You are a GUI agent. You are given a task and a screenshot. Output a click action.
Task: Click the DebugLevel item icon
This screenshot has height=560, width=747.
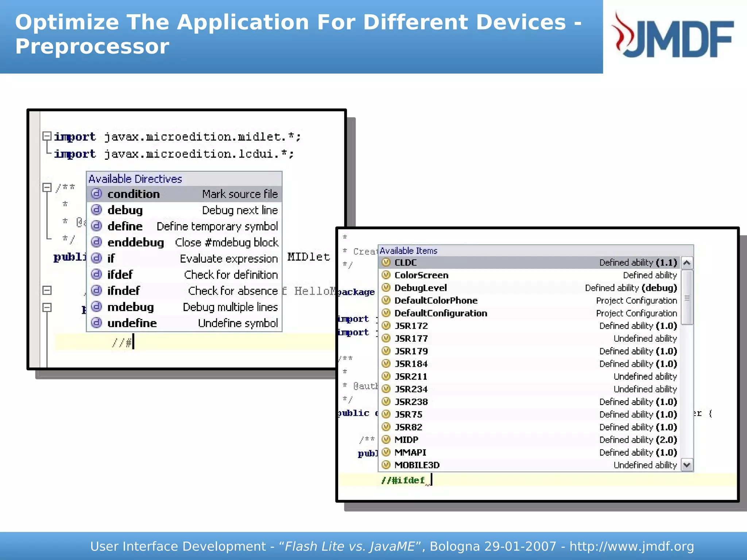[386, 288]
